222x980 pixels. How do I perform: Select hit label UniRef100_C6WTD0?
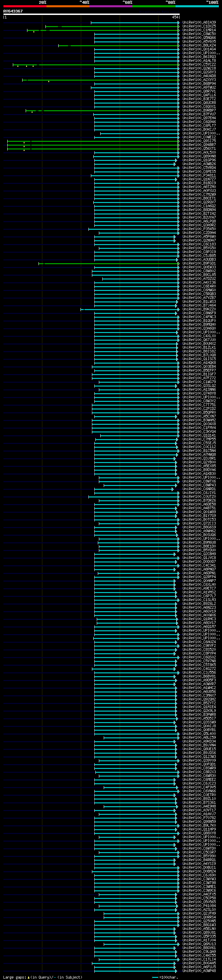(199, 848)
